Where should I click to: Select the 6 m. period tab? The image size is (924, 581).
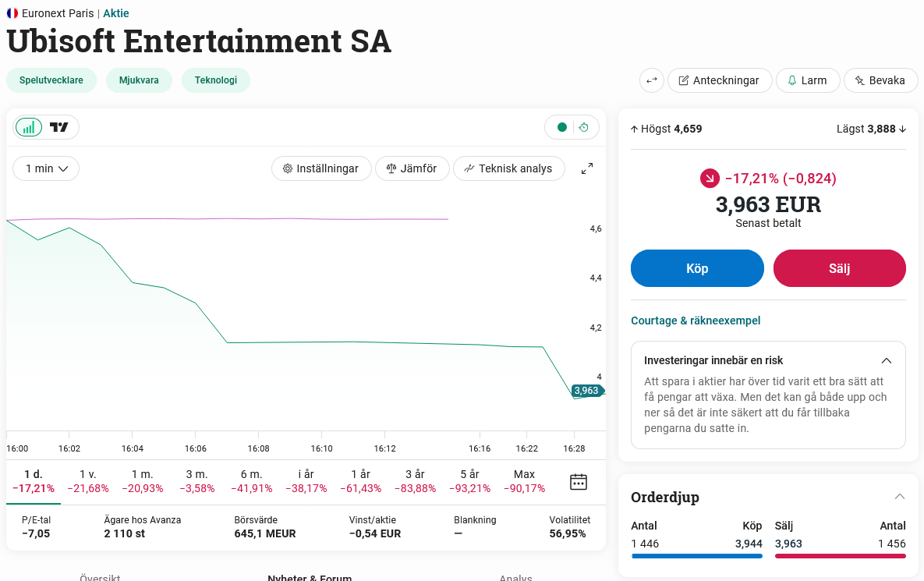pyautogui.click(x=252, y=481)
